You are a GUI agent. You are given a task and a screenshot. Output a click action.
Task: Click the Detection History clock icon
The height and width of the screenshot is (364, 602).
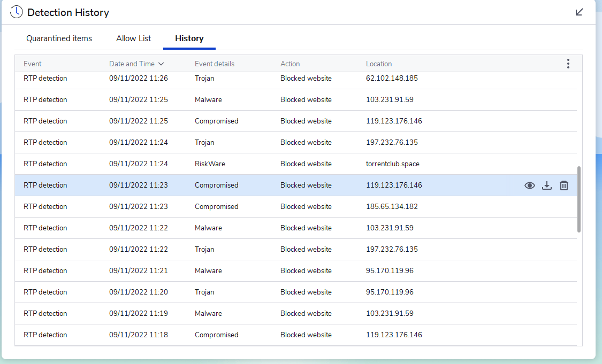tap(16, 12)
